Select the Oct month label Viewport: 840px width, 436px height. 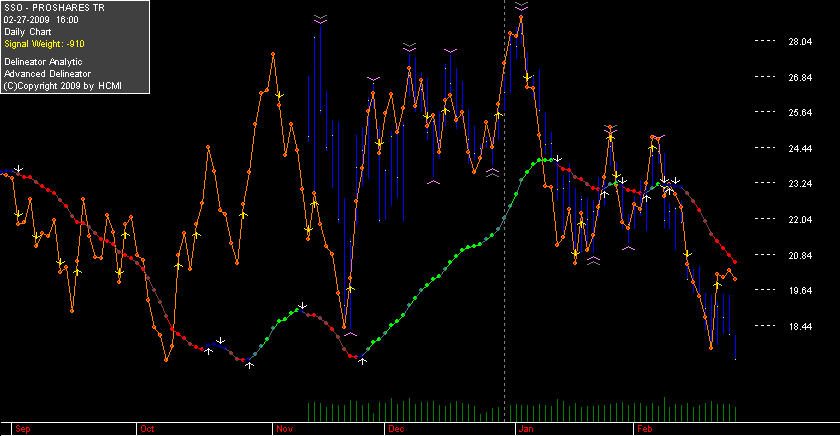(147, 429)
